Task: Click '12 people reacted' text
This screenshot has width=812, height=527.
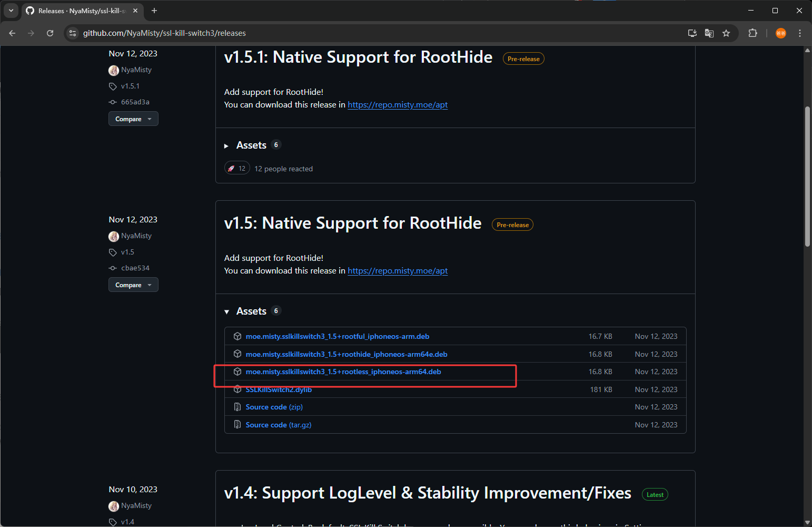Action: tap(284, 169)
